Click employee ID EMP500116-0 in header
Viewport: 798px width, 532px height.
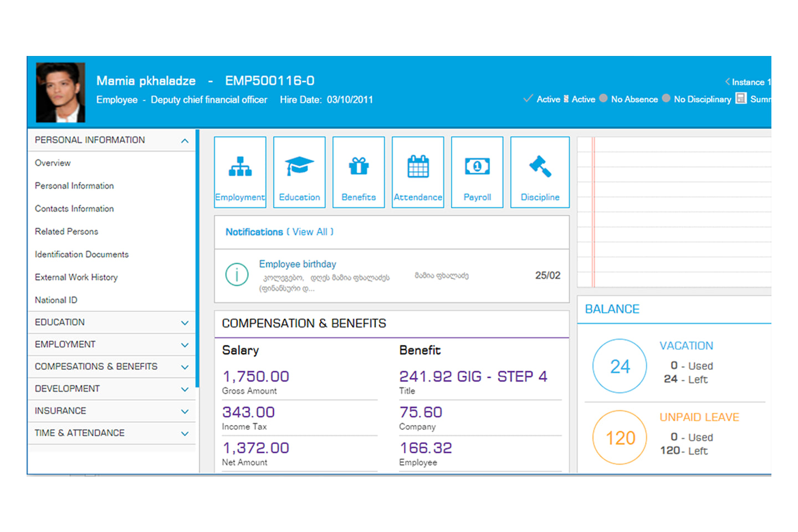click(x=269, y=81)
